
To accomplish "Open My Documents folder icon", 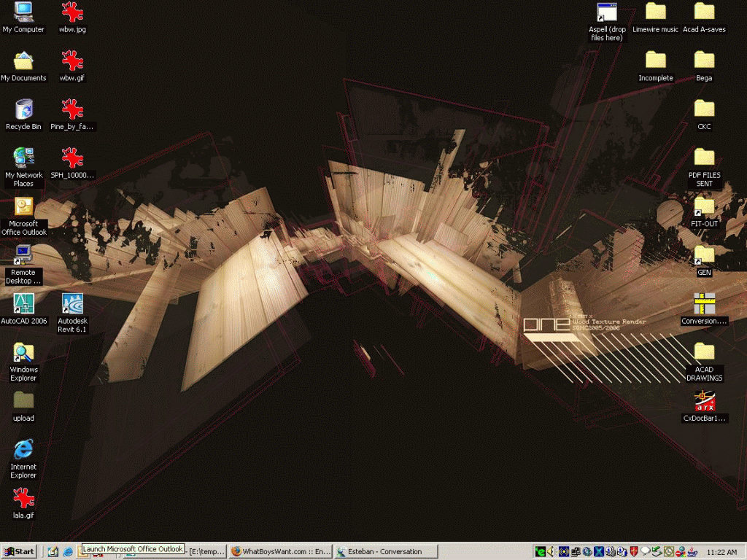I will coord(23,66).
